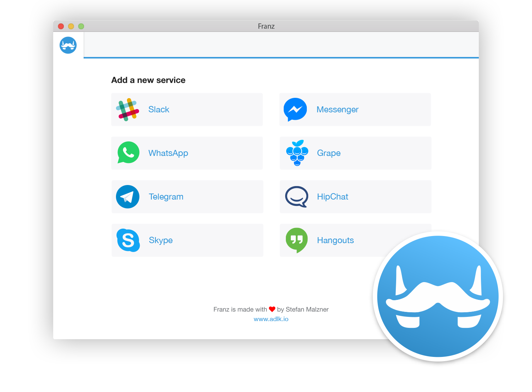Viewport: 532px width, 392px height.
Task: Click the 'Add a new service' heading
Action: (x=148, y=80)
